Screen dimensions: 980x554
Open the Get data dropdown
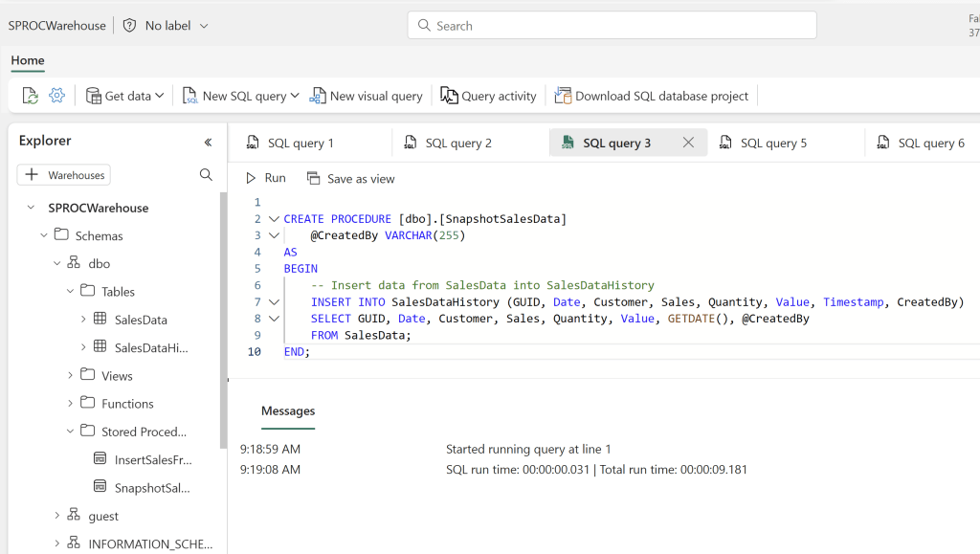coord(125,96)
